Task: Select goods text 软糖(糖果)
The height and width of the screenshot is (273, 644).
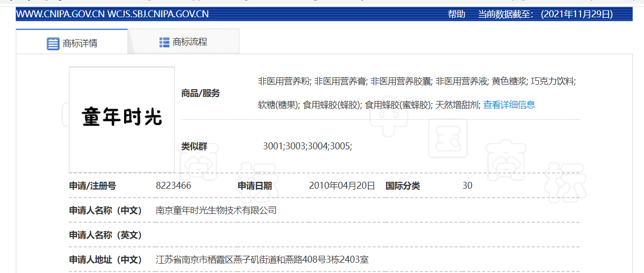Action: click(279, 104)
